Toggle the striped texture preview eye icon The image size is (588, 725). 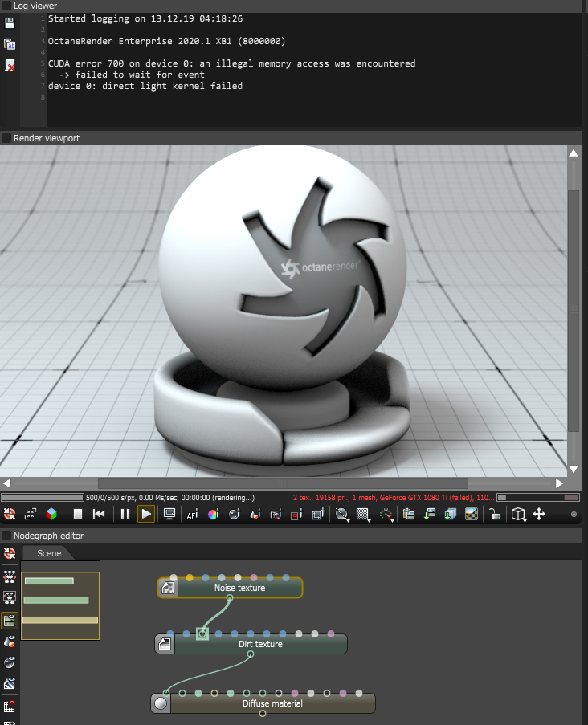coord(10,683)
